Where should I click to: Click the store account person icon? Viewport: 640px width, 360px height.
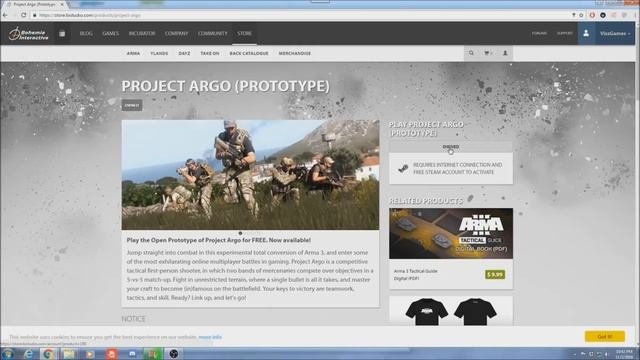(505, 53)
